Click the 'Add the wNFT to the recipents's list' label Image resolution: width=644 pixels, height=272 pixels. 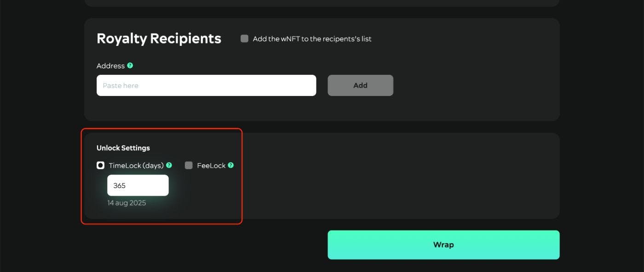312,39
